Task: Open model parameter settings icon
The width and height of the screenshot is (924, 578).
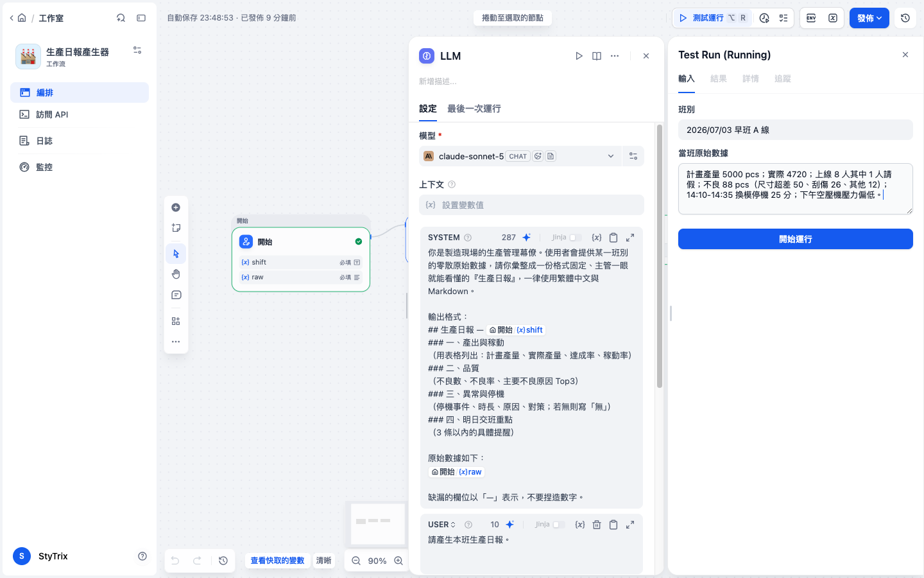Action: point(633,156)
